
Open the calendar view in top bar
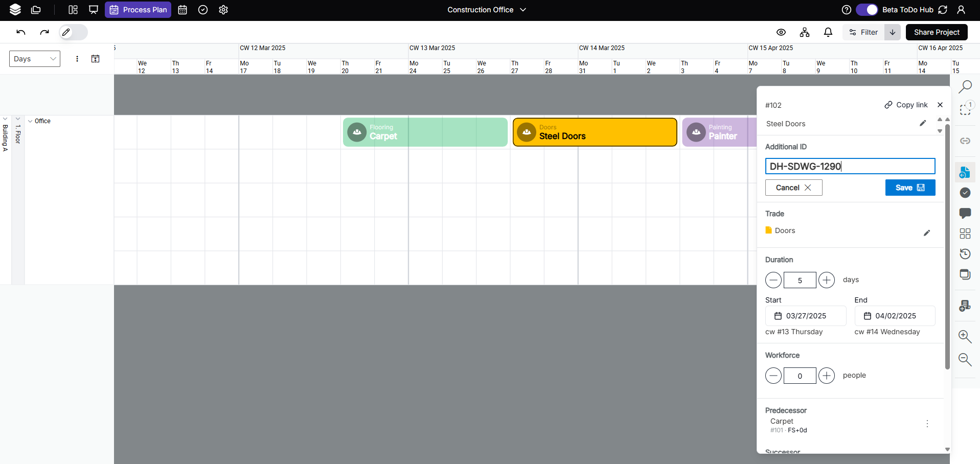click(183, 10)
